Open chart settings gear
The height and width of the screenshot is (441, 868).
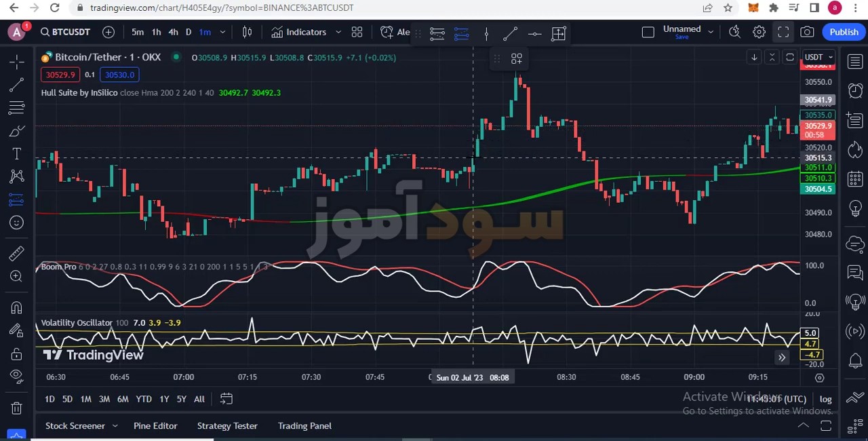(759, 32)
